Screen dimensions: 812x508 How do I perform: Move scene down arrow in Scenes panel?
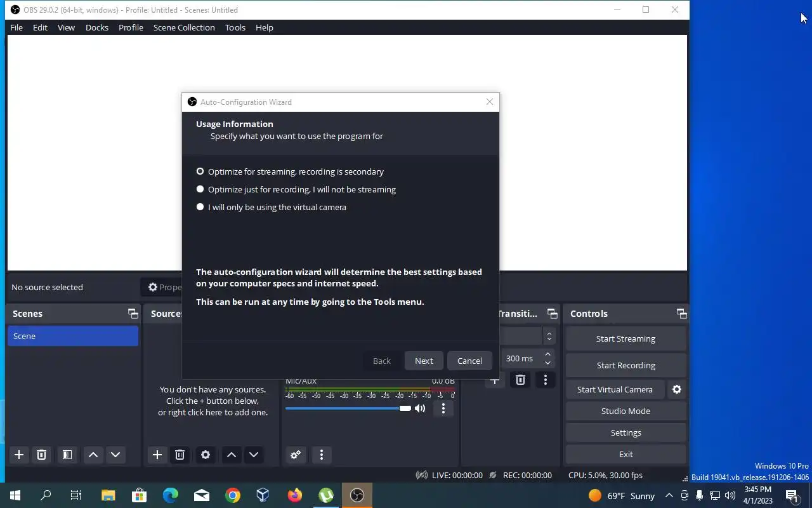click(x=115, y=455)
